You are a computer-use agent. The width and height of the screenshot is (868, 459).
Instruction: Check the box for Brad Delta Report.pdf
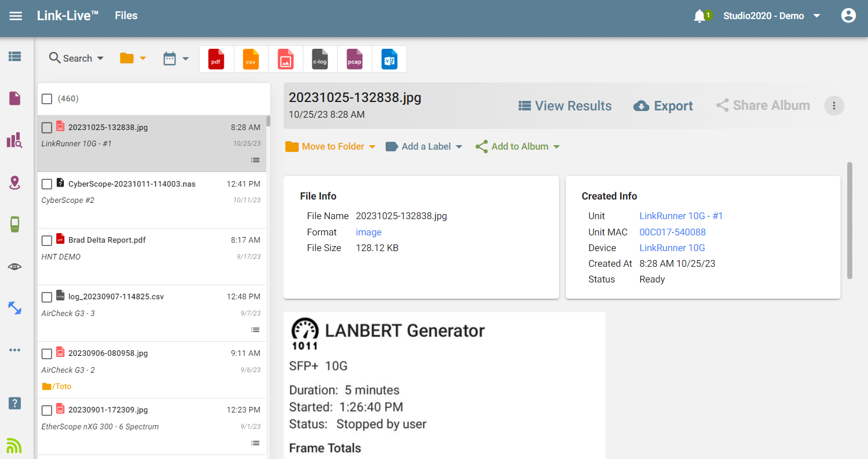(x=47, y=240)
